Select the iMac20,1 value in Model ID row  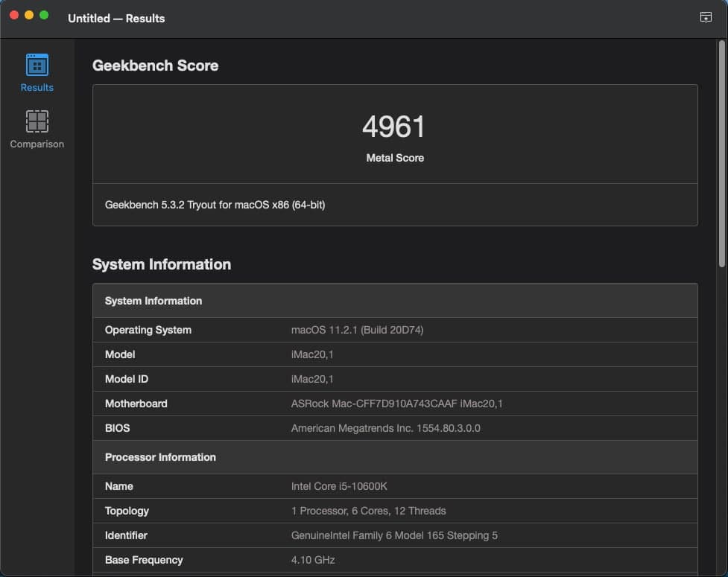click(x=312, y=379)
